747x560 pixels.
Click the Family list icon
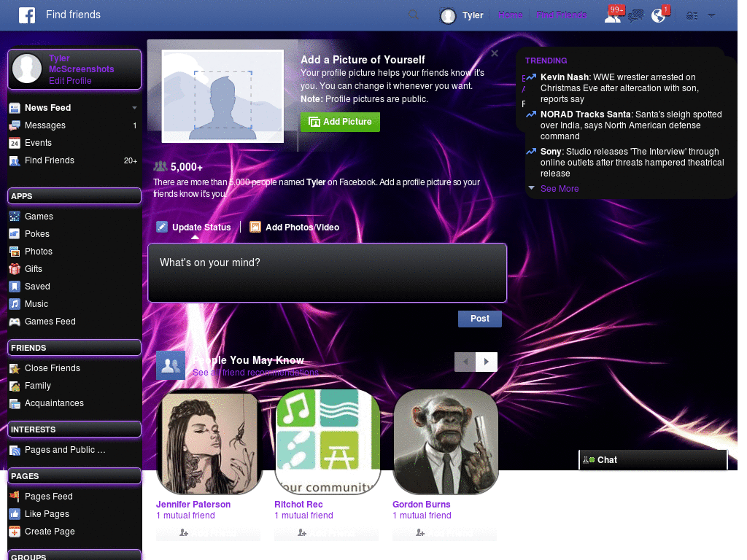(x=15, y=386)
